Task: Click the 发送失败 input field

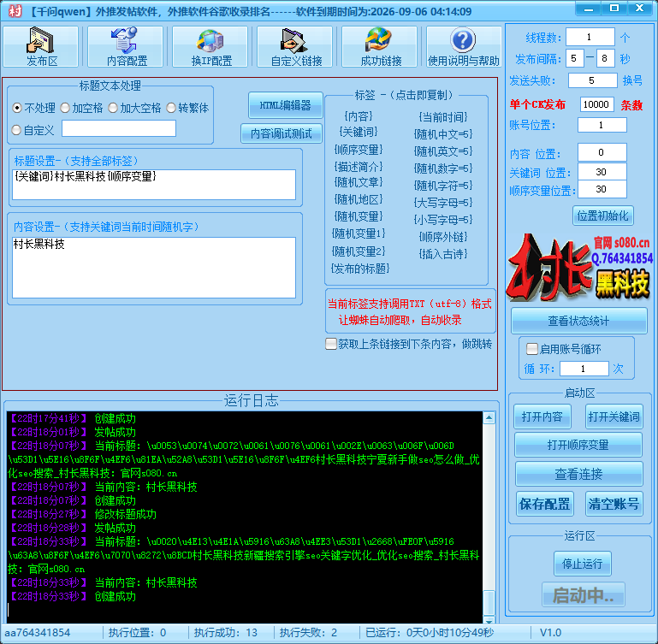Action: coord(592,80)
